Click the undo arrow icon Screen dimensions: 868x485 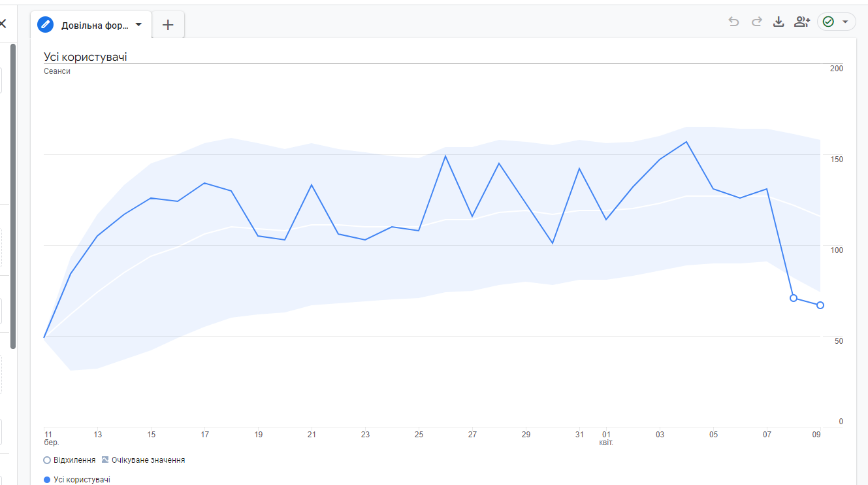click(733, 22)
